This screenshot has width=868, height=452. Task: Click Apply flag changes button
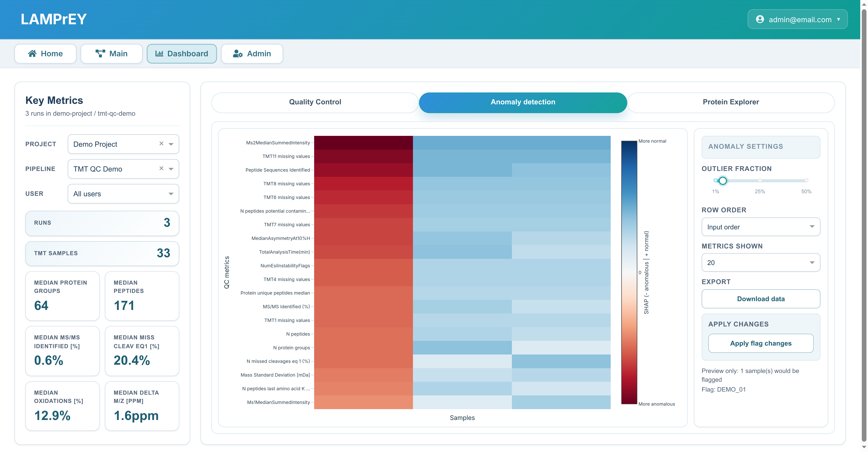point(761,343)
